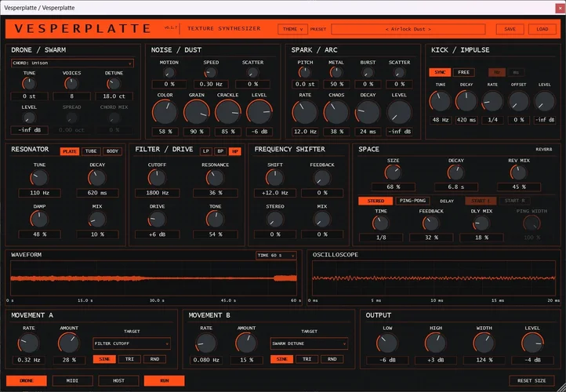
Task: Click the GRAIN knob in Noise / Dust
Action: tap(197, 112)
